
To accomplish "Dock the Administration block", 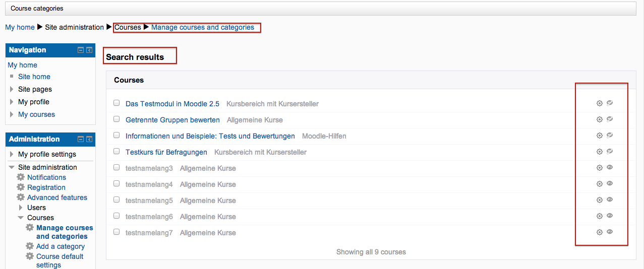I will pyautogui.click(x=89, y=140).
